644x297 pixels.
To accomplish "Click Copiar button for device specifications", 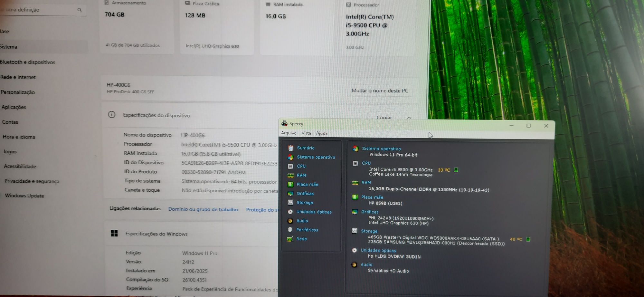I will pyautogui.click(x=384, y=117).
